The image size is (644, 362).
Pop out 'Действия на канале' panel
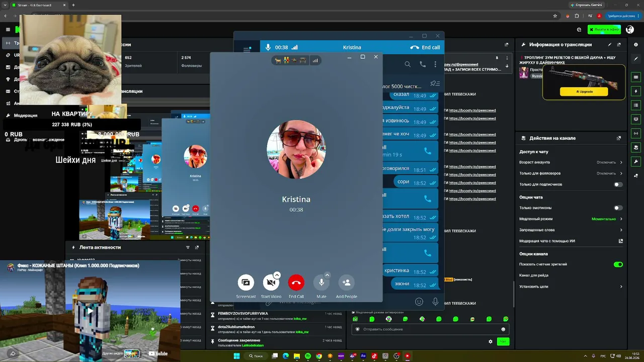click(619, 138)
